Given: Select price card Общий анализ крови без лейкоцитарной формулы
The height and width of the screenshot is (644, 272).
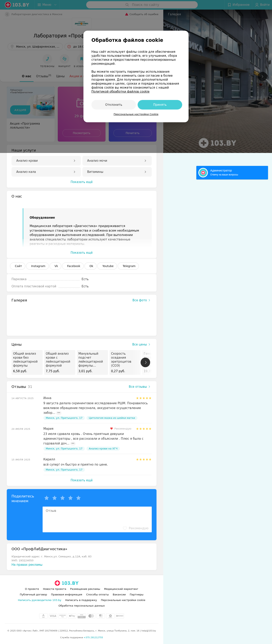Looking at the screenshot, I should [x=27, y=362].
